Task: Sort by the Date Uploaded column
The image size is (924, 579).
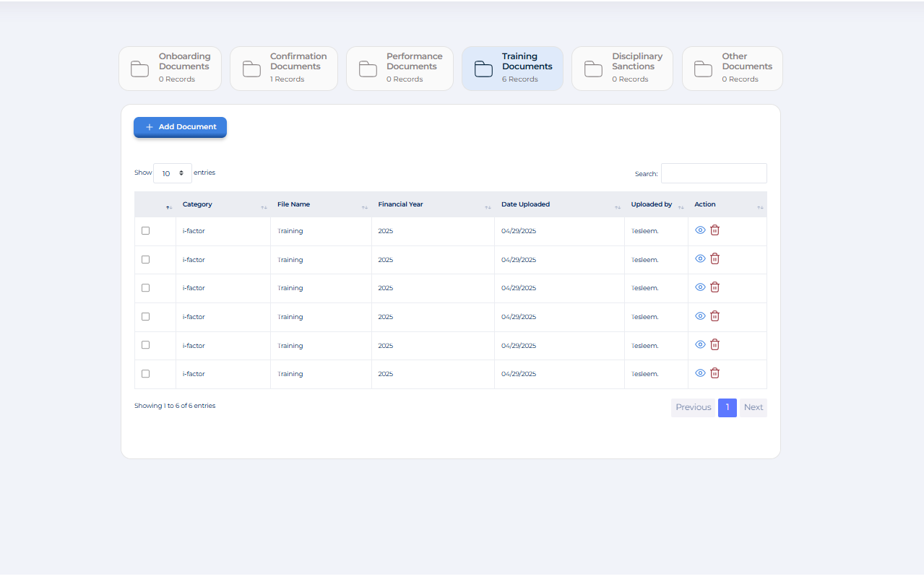Action: [x=525, y=204]
